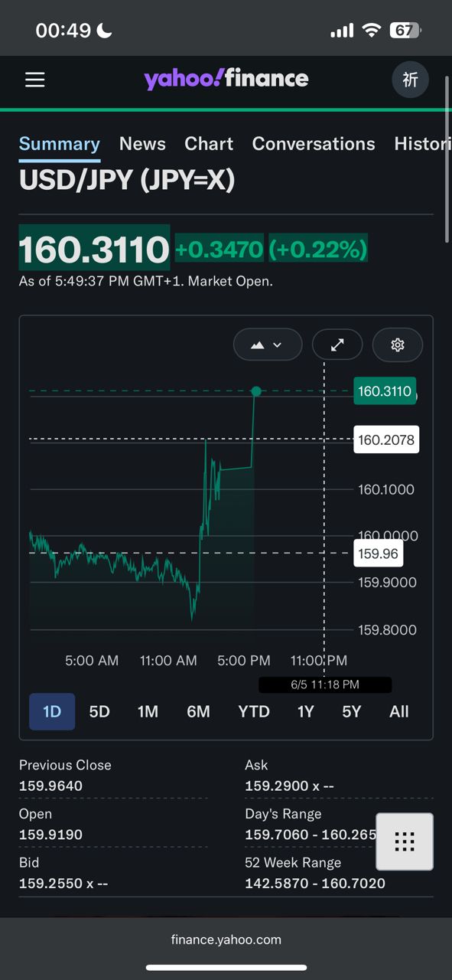Tap the 160.3110 price label on chart
This screenshot has height=980, width=452.
pos(385,391)
